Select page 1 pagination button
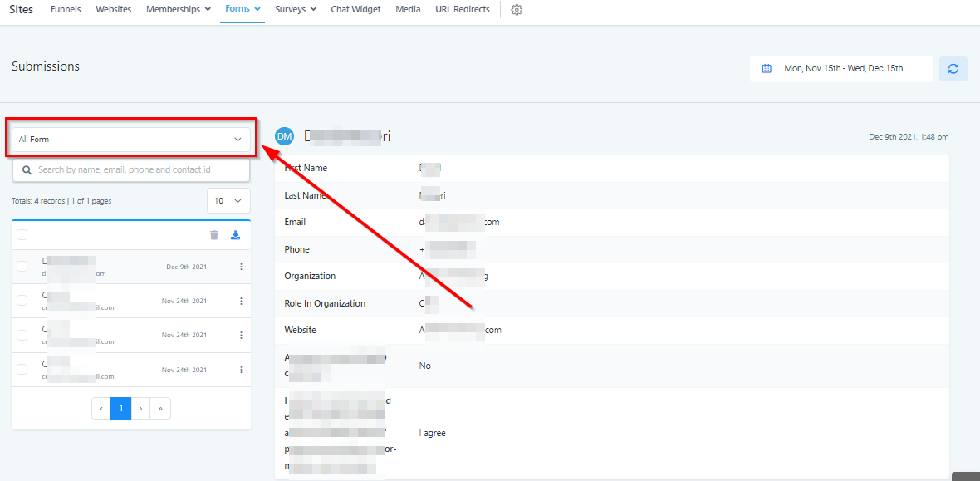980x481 pixels. point(121,408)
